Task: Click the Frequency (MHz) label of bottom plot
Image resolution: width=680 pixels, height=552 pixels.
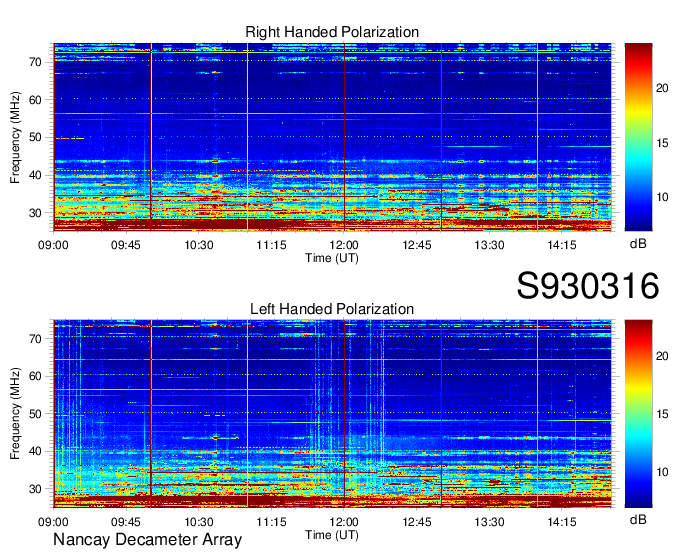Action: 15,414
